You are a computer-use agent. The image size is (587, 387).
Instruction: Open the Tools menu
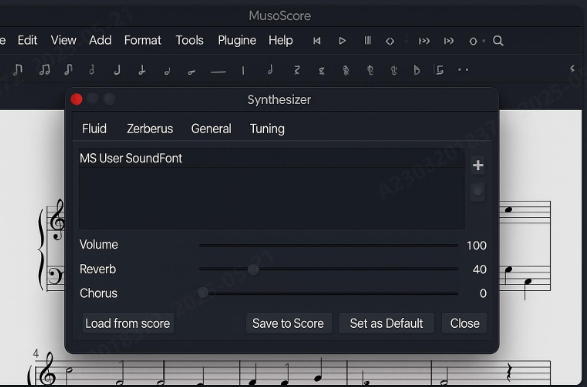pos(189,40)
